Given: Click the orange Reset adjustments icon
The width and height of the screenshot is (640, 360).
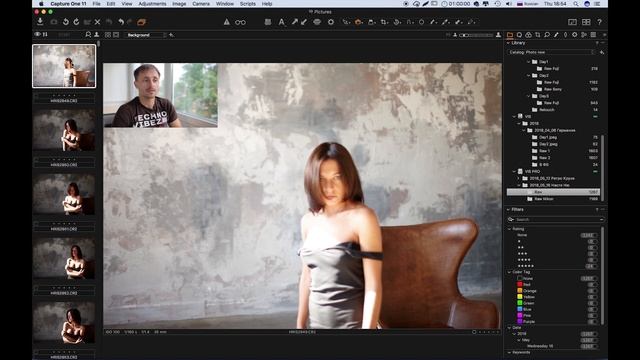Looking at the screenshot, I should pos(142,22).
